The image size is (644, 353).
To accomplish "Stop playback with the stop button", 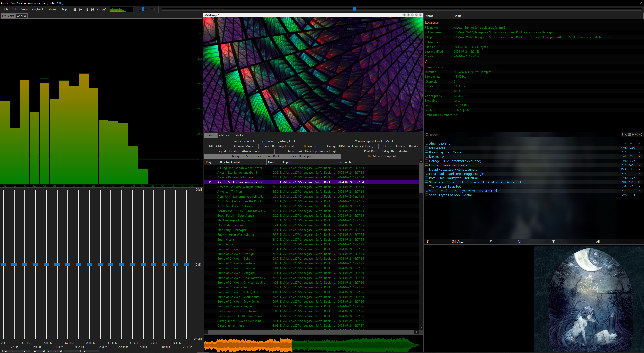I will [x=75, y=9].
